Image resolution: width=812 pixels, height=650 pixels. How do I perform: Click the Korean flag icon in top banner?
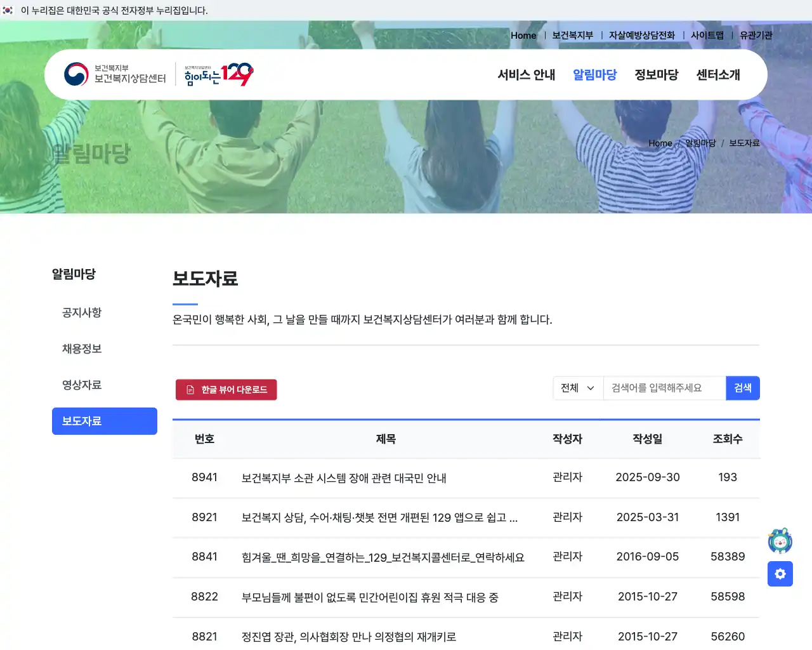[9, 10]
